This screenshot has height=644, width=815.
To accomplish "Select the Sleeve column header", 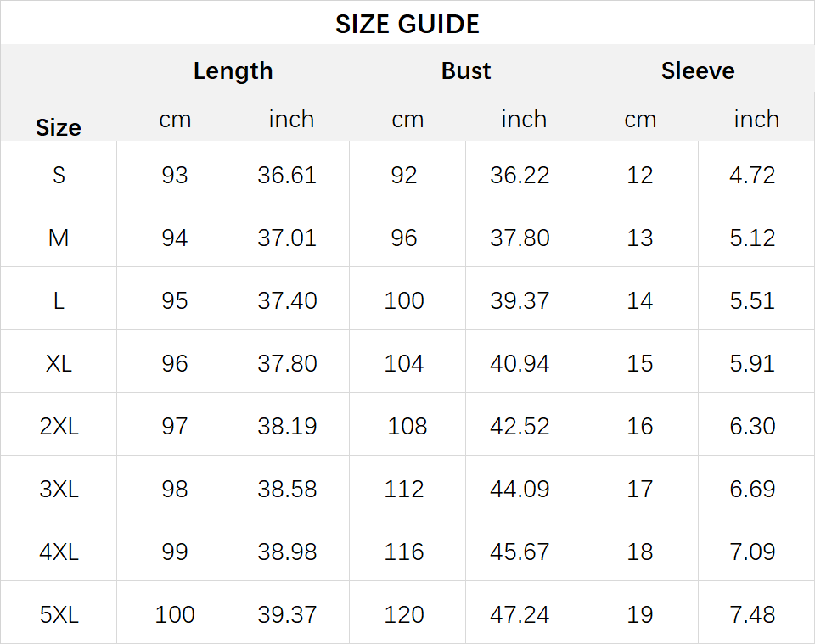I will [x=698, y=70].
